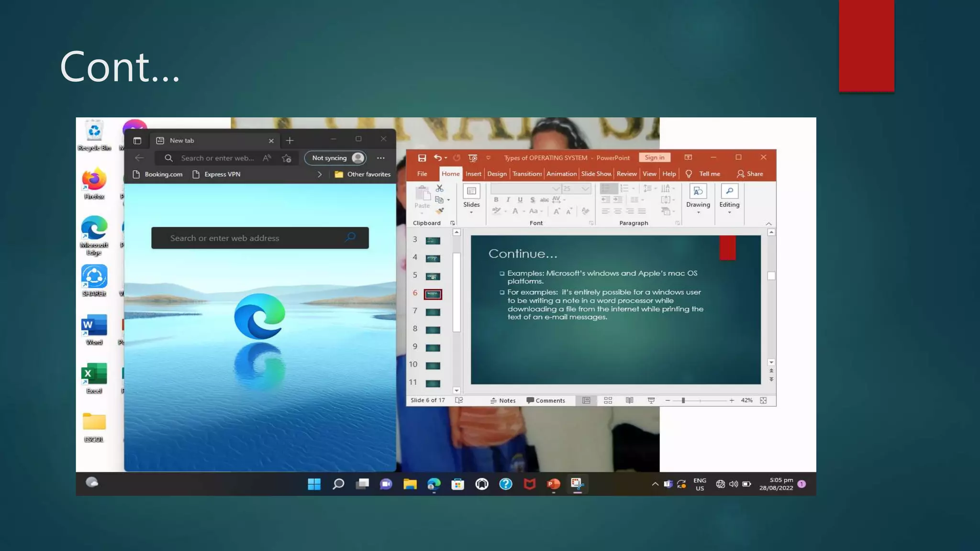Click the Not syncing profile button
This screenshot has height=551, width=980.
335,158
